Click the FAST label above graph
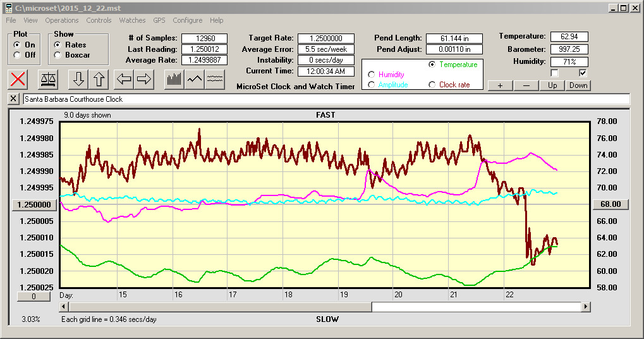Screen dimensions: 644x339 [325, 115]
